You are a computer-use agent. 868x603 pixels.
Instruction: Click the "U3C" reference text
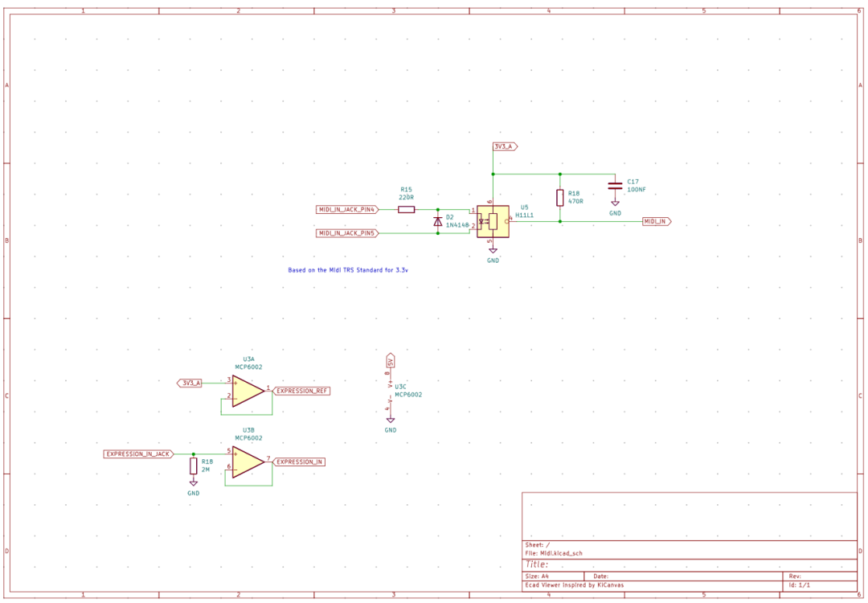400,387
